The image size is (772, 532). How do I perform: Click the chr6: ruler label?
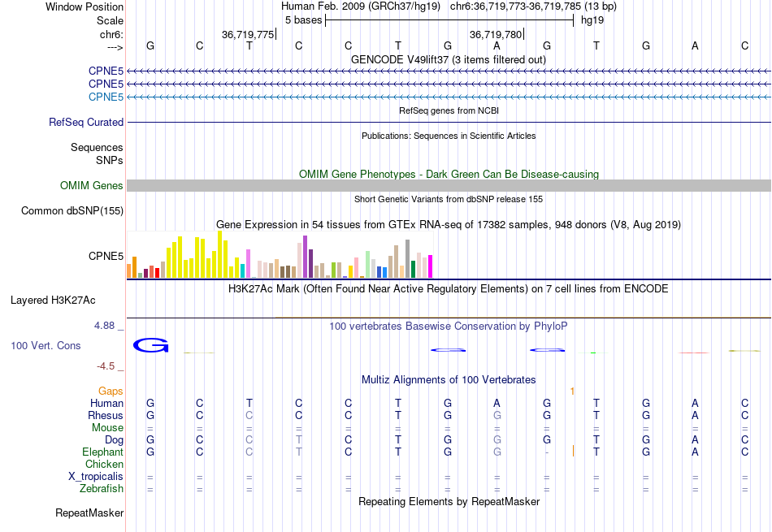click(x=111, y=34)
